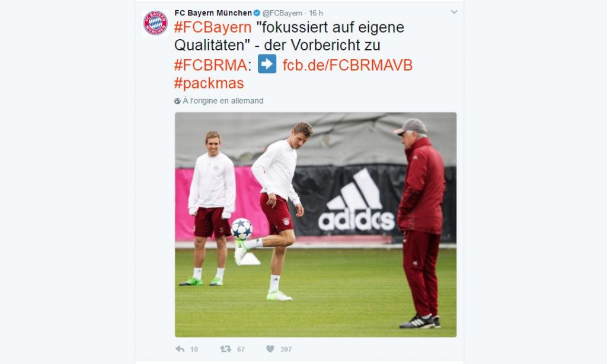Click the reply arrow icon
The height and width of the screenshot is (364, 607).
tap(180, 349)
